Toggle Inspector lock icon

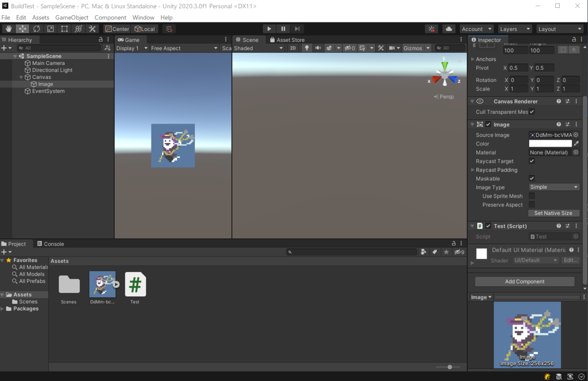(x=574, y=40)
